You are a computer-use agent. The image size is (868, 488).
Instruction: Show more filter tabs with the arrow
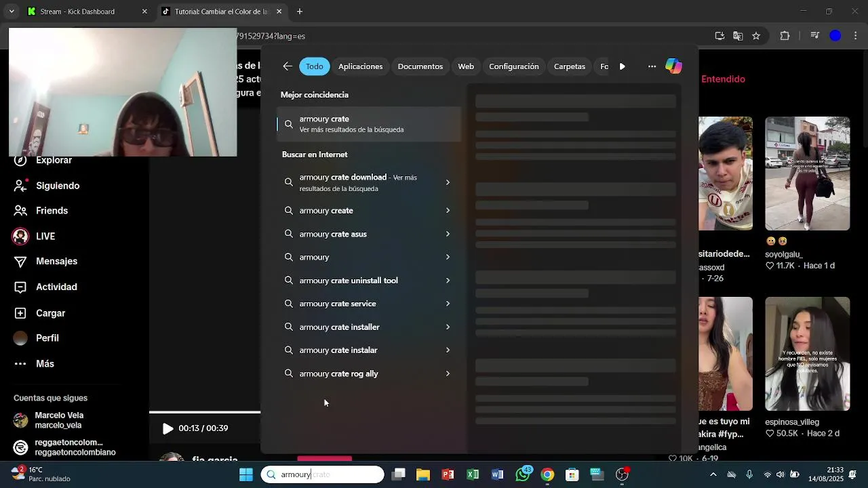pos(623,66)
